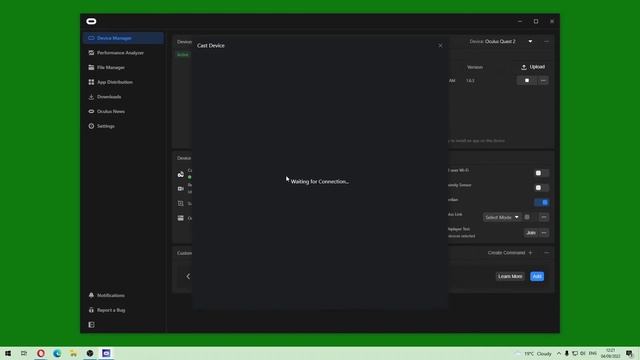The width and height of the screenshot is (640, 360).
Task: Click the Oculus logo in title bar
Action: (x=91, y=21)
